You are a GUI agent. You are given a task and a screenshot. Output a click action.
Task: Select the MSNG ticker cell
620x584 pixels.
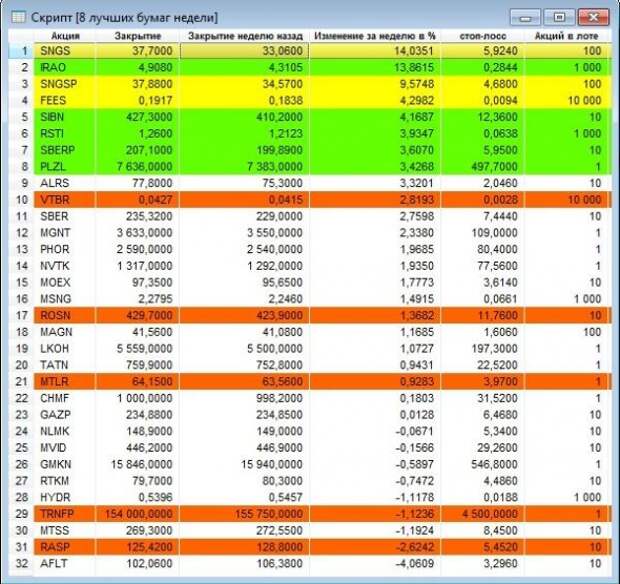pos(65,299)
